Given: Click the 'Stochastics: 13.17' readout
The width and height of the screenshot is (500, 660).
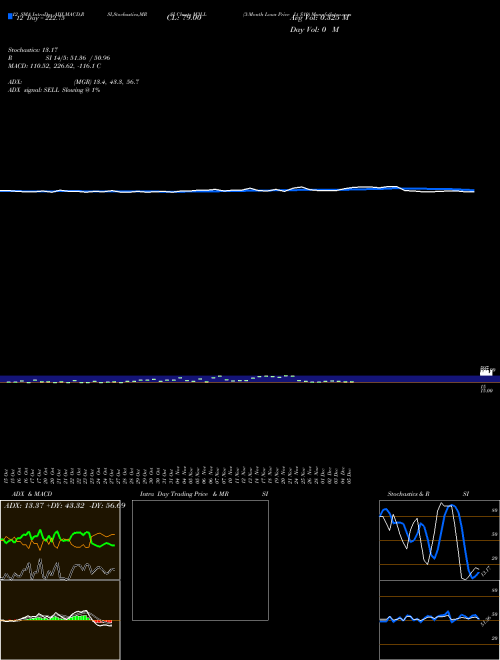Looking at the screenshot, I should point(33,50).
